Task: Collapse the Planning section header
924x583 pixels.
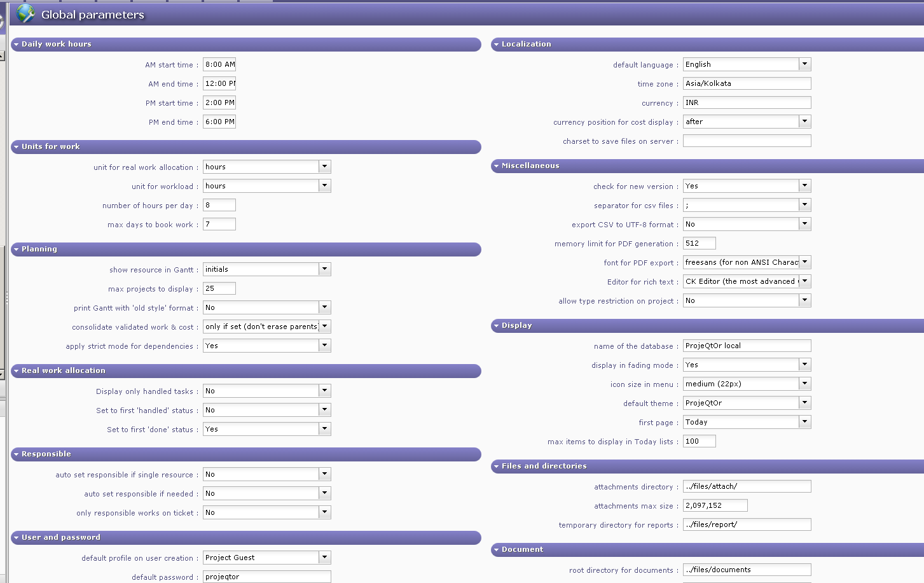Action: tap(16, 249)
